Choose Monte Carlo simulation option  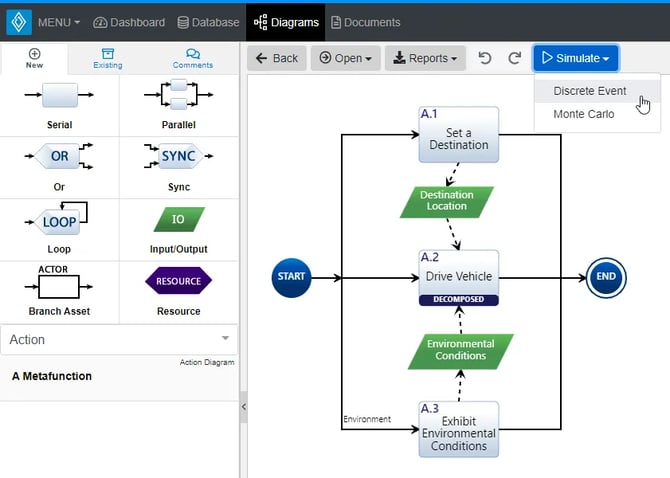pyautogui.click(x=597, y=114)
